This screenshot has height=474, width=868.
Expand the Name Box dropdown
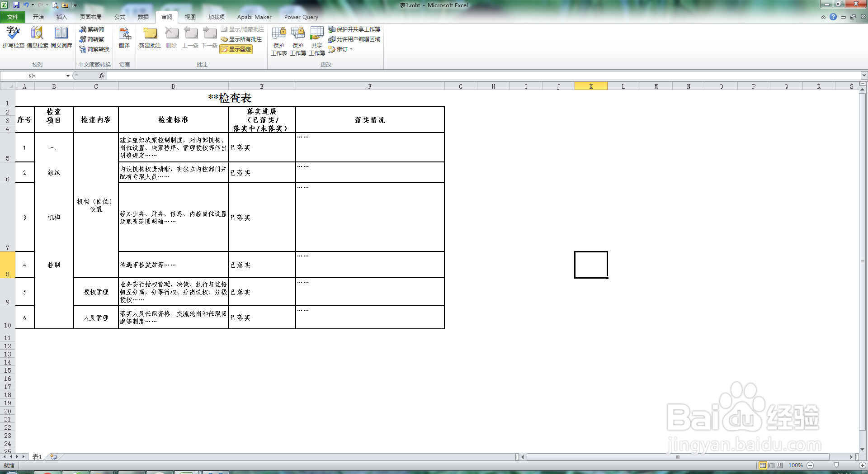coord(68,76)
